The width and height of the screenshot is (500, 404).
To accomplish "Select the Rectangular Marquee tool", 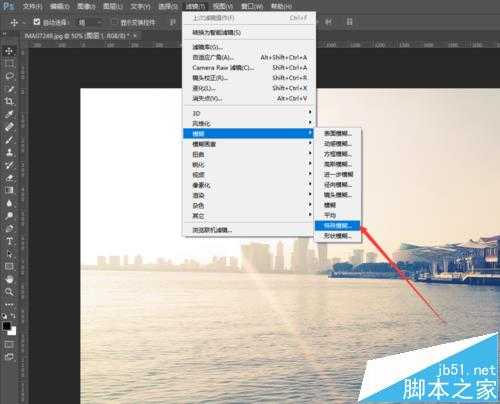I will click(x=9, y=63).
